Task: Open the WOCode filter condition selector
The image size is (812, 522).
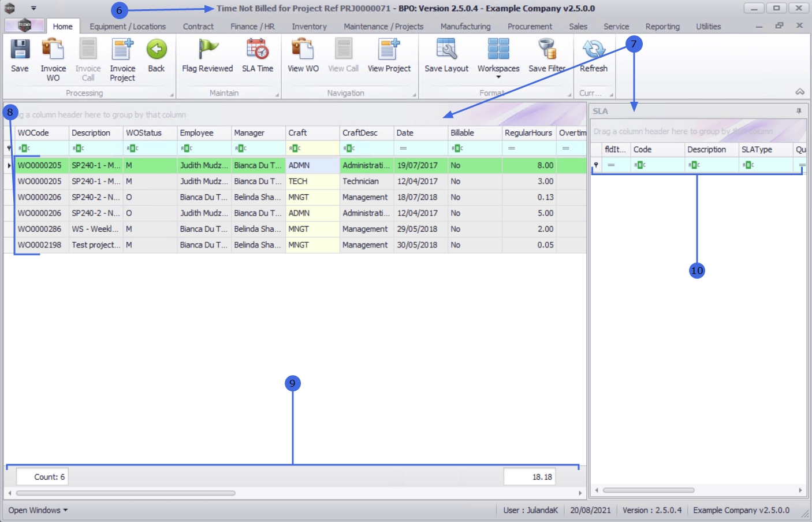Action: [x=24, y=149]
